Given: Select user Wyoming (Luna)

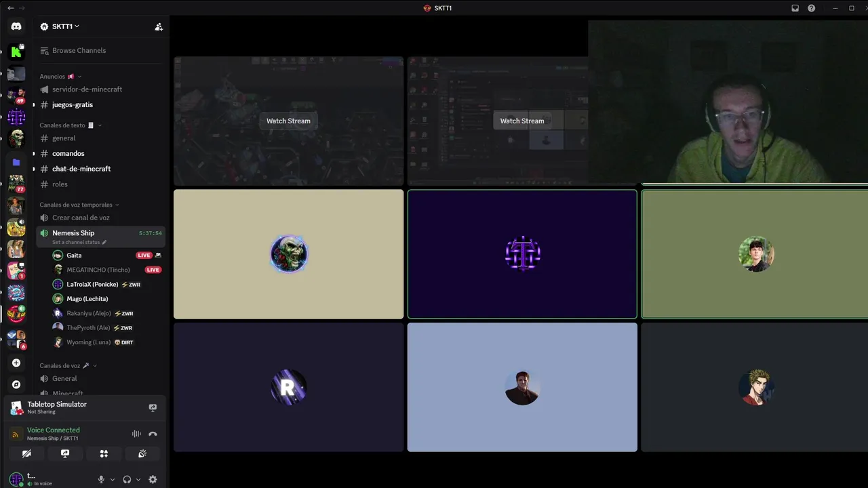Looking at the screenshot, I should pos(106,342).
